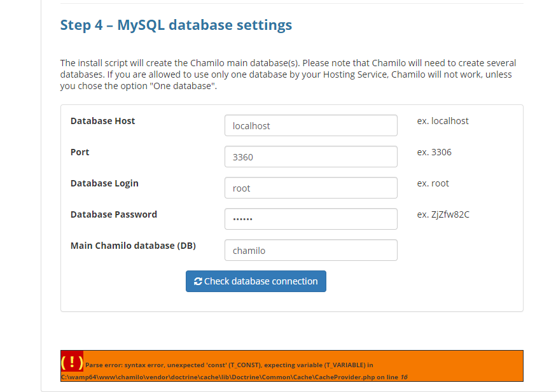Click the Database Host label

[x=102, y=121]
